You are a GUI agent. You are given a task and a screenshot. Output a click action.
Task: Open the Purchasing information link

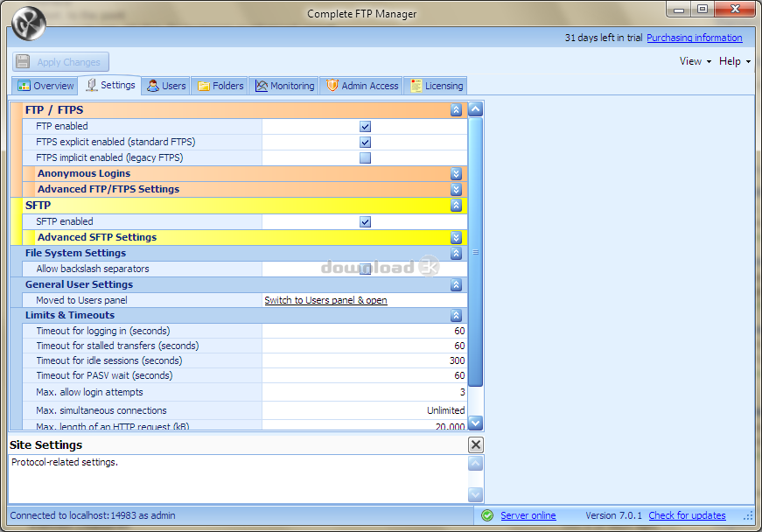pyautogui.click(x=695, y=38)
